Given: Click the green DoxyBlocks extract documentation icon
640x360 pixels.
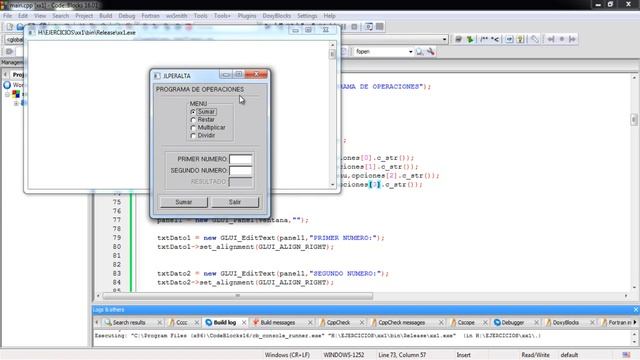Looking at the screenshot, I should point(470,39).
